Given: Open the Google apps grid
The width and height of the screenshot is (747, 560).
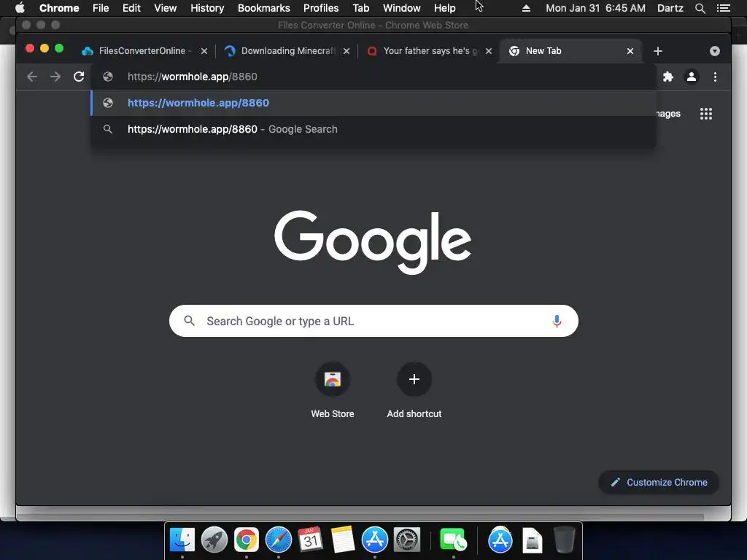Looking at the screenshot, I should [706, 114].
